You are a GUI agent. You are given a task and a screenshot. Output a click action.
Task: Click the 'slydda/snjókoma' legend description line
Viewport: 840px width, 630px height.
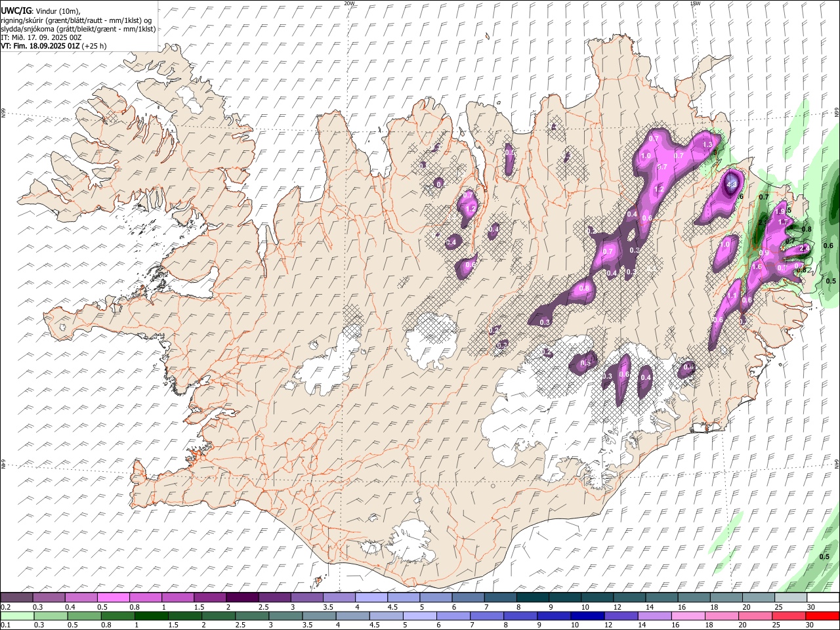pos(78,29)
